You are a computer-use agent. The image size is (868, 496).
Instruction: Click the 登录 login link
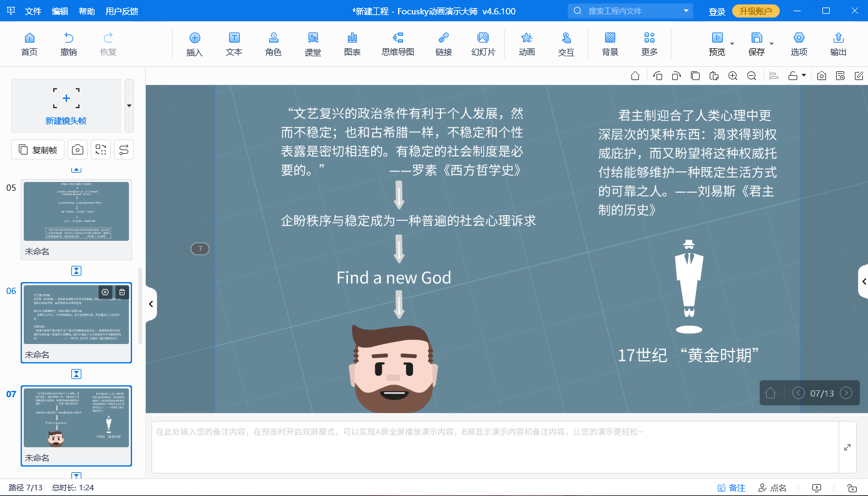[717, 12]
